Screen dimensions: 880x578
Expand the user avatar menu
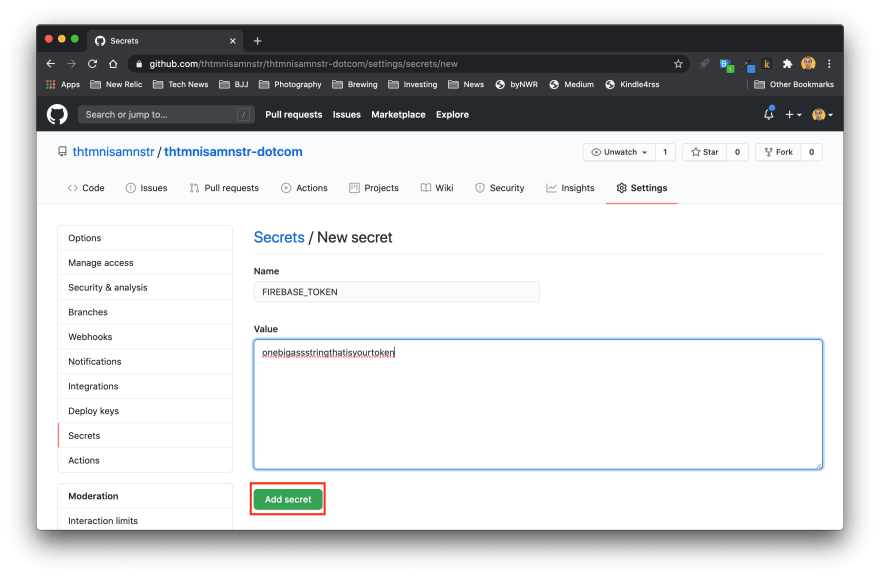point(822,115)
